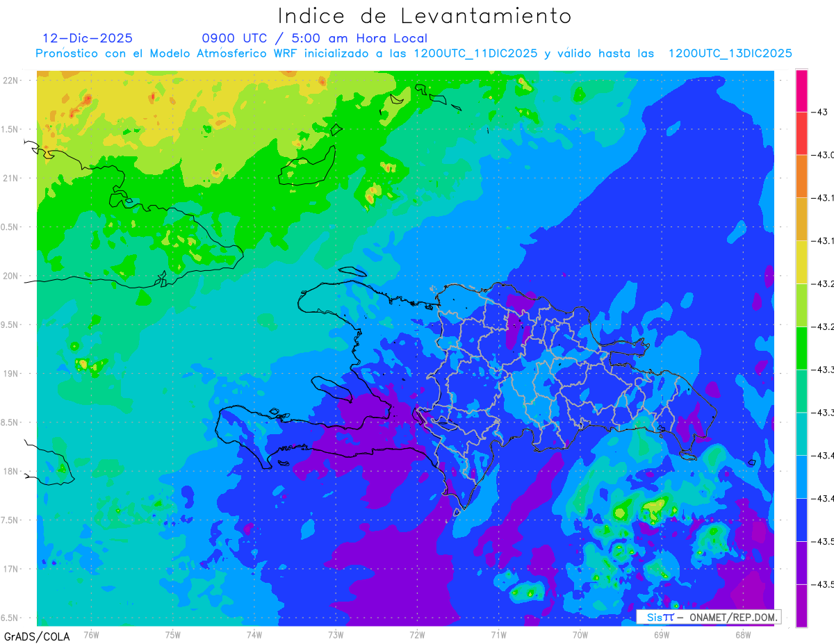Click the '21N' latitude label
This screenshot has height=644, width=834.
pos(11,178)
